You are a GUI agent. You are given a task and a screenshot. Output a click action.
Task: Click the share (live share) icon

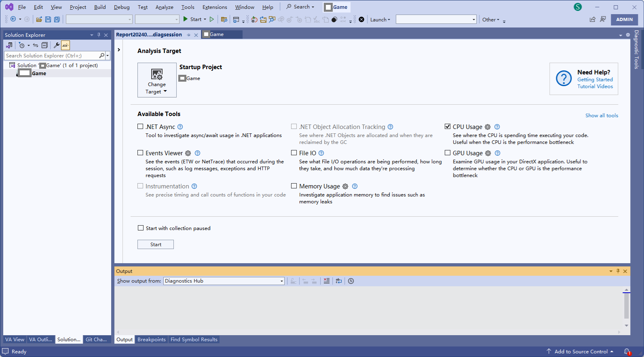[x=592, y=19]
